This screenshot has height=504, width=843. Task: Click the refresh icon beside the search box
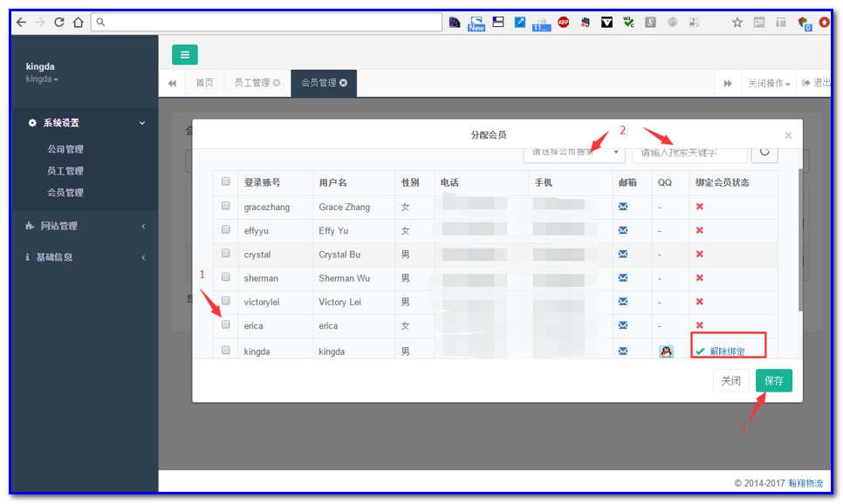point(764,153)
